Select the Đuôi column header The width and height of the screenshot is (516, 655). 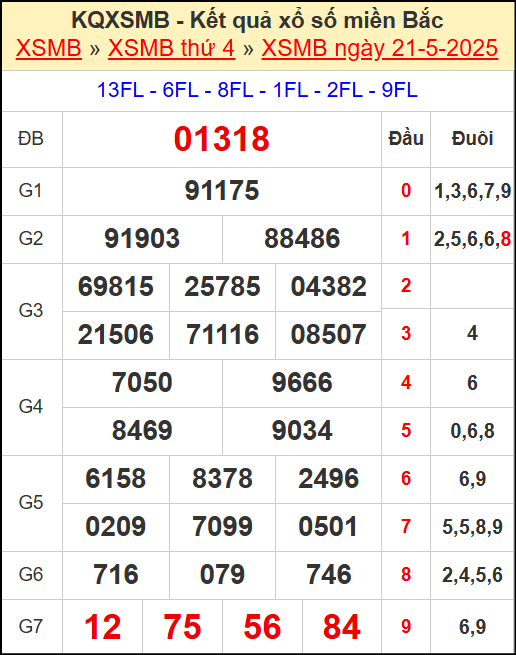[472, 139]
